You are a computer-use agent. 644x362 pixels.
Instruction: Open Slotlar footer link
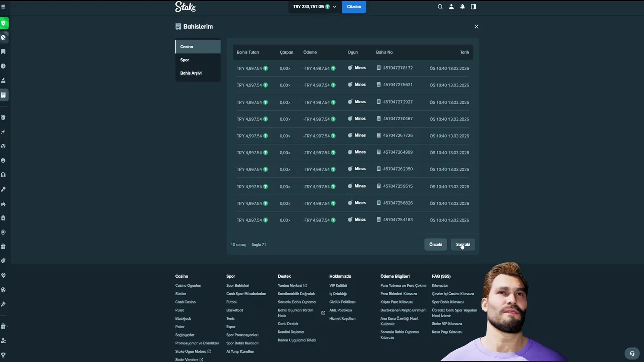(x=180, y=294)
